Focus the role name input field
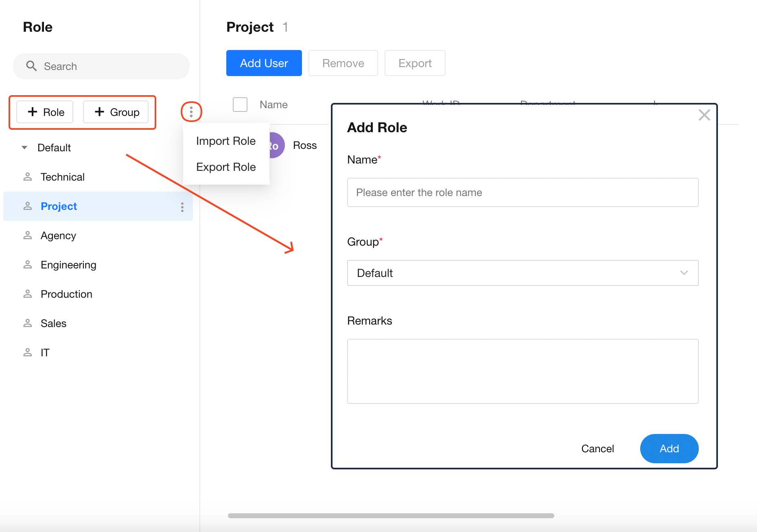 522,192
